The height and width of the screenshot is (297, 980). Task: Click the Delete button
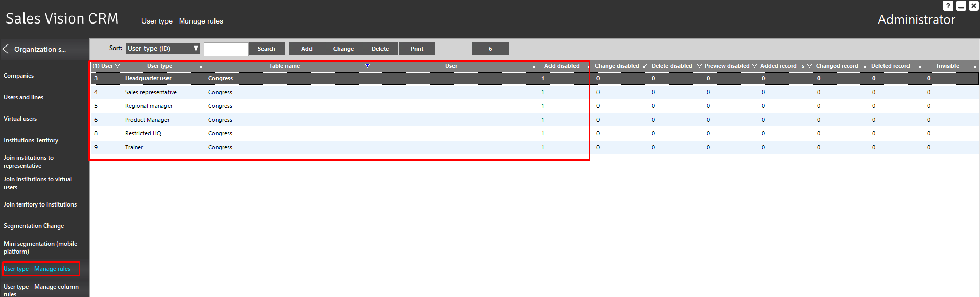pyautogui.click(x=380, y=49)
